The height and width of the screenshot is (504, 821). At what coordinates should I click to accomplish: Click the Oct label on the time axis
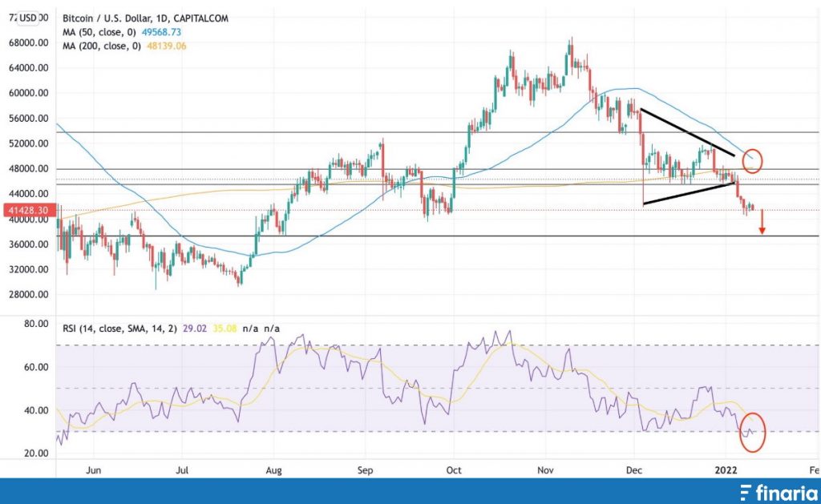click(x=454, y=470)
